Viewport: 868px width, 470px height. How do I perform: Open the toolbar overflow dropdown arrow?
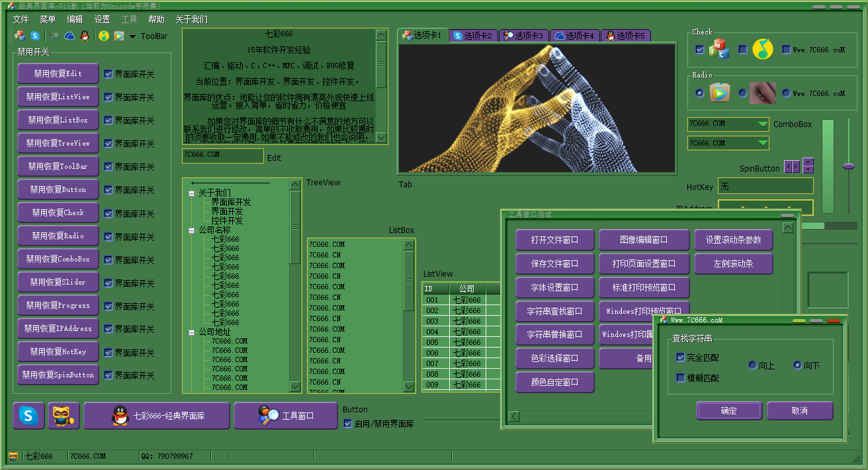(x=132, y=37)
